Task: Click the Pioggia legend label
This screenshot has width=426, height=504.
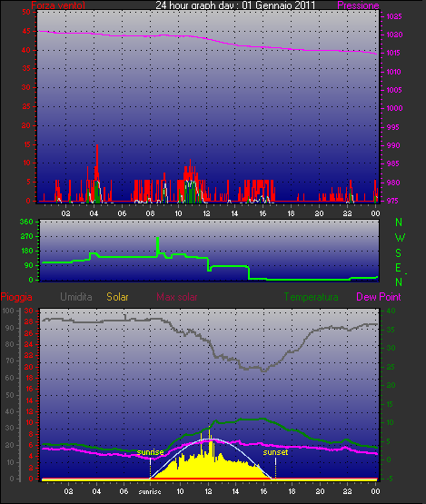Action: pos(16,297)
